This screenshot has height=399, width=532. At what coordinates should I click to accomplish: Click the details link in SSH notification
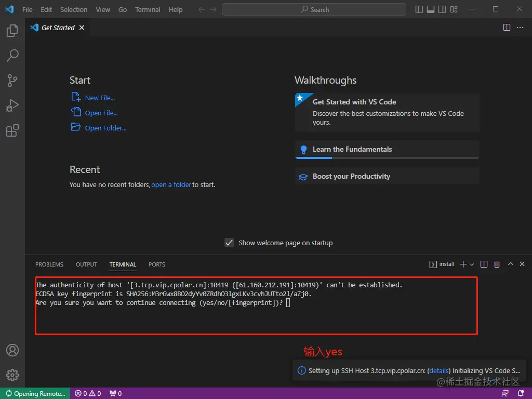(438, 371)
